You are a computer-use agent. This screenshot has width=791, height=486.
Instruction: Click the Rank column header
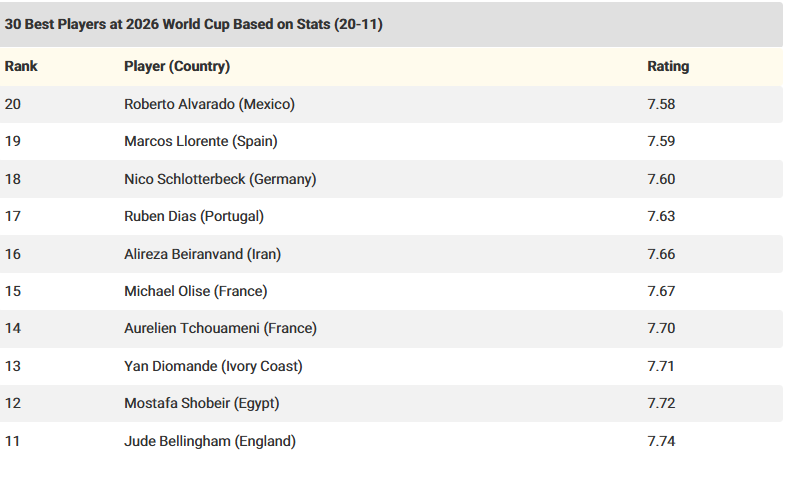click(x=21, y=66)
